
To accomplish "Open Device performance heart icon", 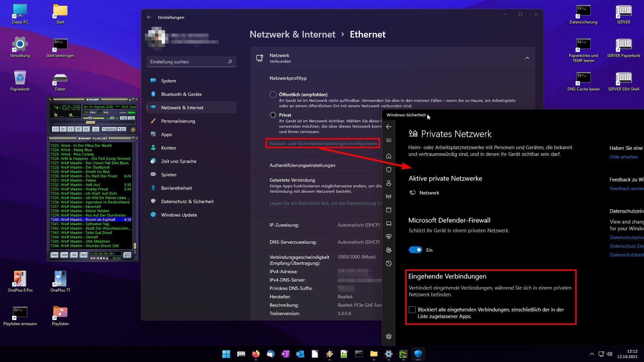I will coord(389,237).
